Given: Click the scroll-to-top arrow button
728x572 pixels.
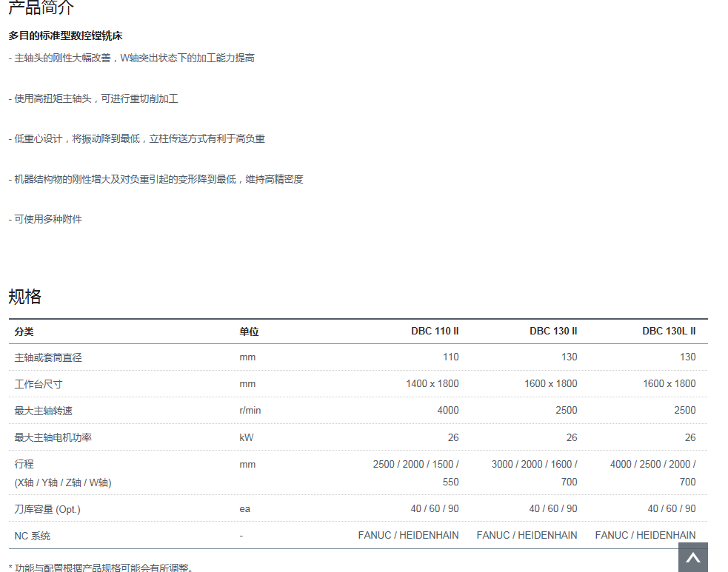Looking at the screenshot, I should (692, 557).
